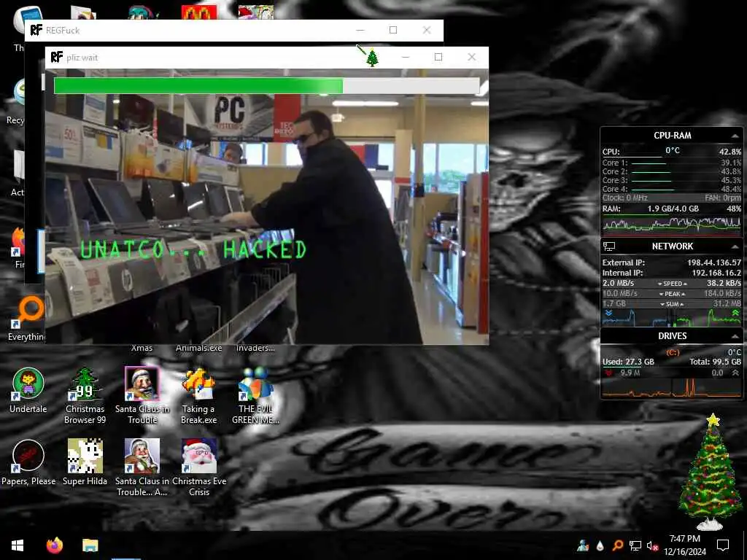Click the network traffic graph in NETWORK gadget
Viewport: 747px width, 560px height.
(672, 317)
